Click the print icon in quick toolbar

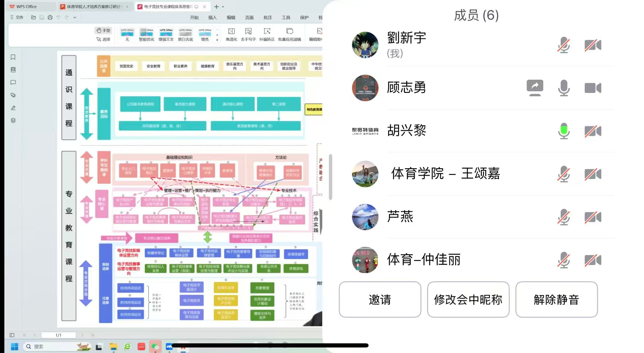point(50,17)
